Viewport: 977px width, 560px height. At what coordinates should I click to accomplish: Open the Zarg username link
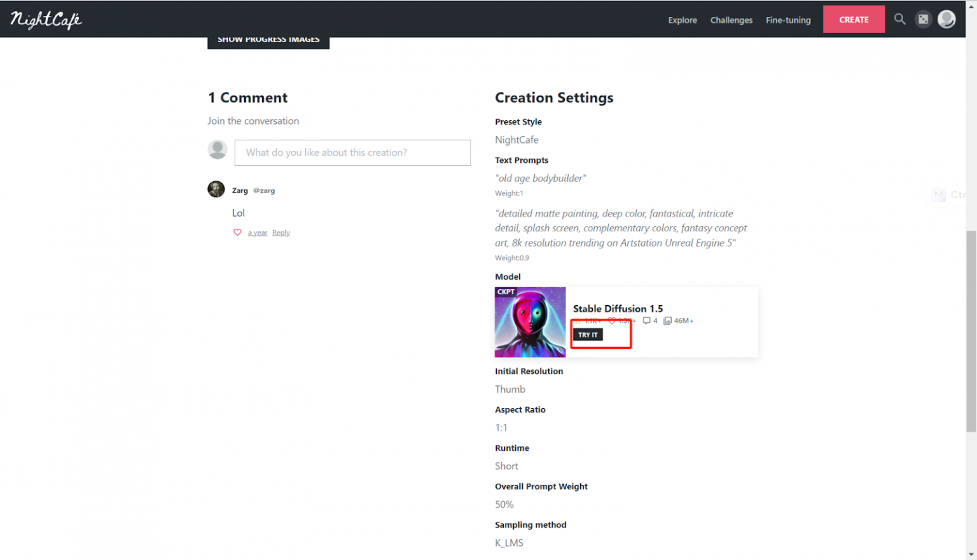(x=240, y=191)
